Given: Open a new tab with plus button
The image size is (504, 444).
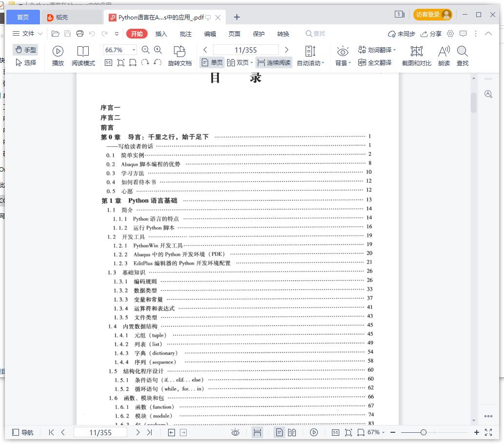Looking at the screenshot, I should pyautogui.click(x=236, y=17).
